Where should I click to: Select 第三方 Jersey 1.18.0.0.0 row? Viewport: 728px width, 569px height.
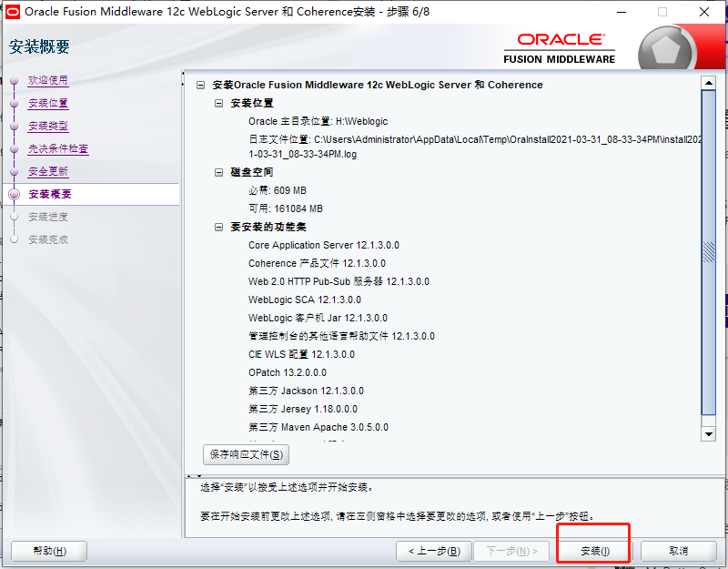point(303,409)
